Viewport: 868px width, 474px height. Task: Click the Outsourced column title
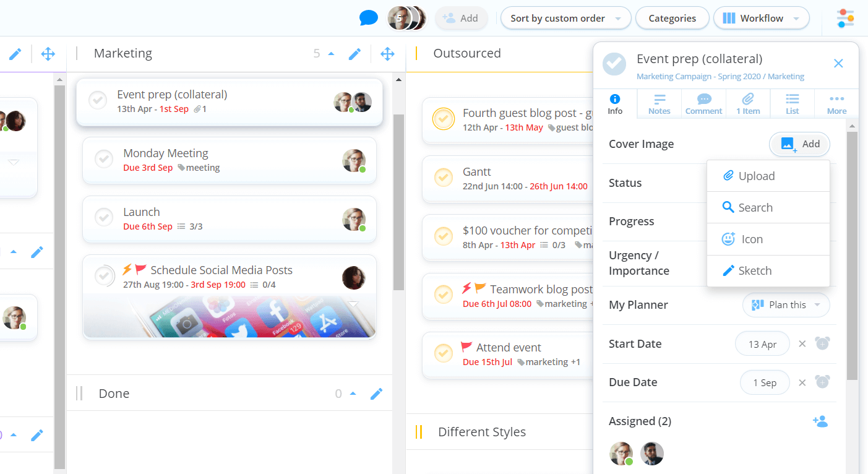pos(467,54)
